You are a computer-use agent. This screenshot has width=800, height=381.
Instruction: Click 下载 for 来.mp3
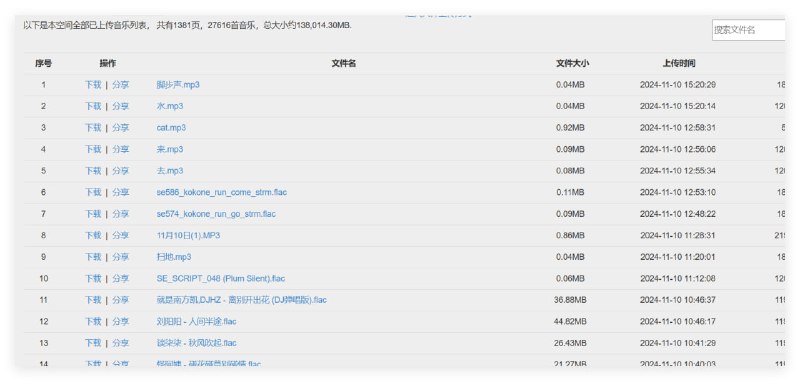pyautogui.click(x=93, y=149)
